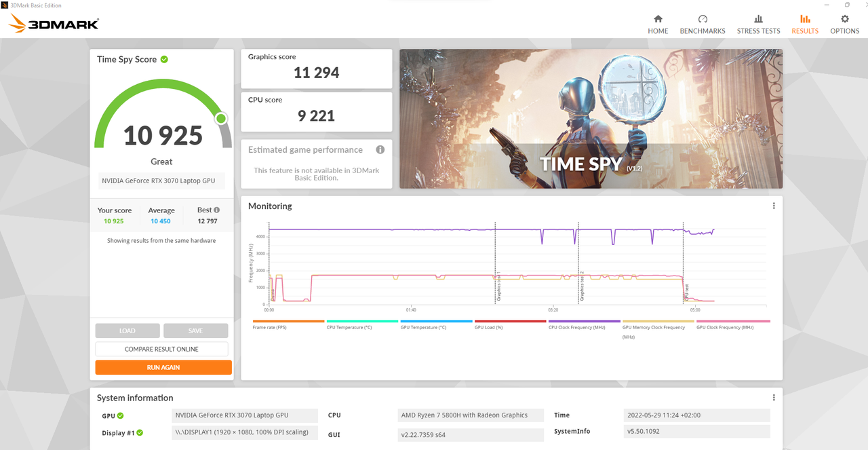This screenshot has height=450, width=868.
Task: Open the System information three-dot menu
Action: 774,398
